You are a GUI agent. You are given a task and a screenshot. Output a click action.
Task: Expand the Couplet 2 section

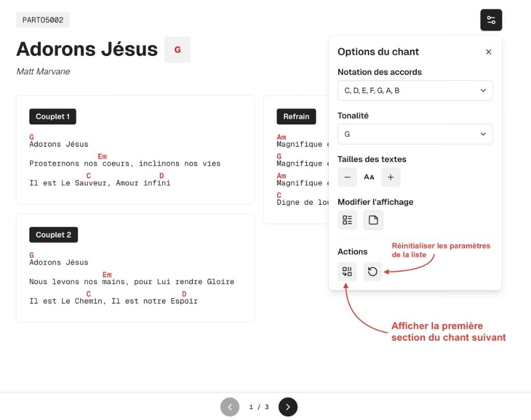pos(53,234)
